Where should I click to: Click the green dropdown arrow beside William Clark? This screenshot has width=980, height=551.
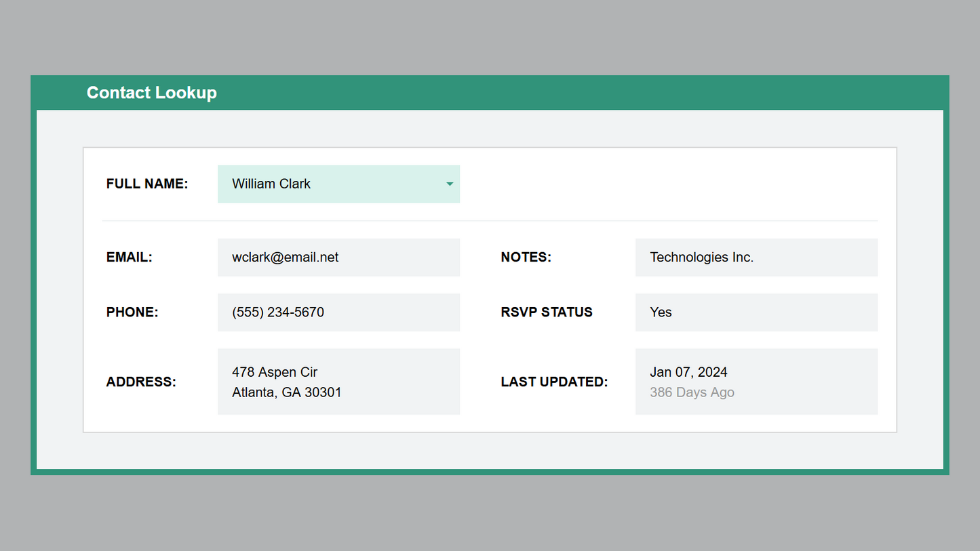click(448, 184)
